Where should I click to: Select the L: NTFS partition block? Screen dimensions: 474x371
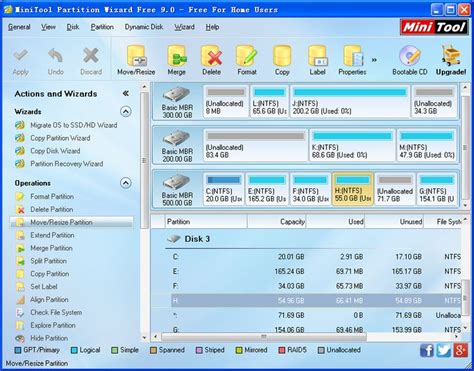269,102
